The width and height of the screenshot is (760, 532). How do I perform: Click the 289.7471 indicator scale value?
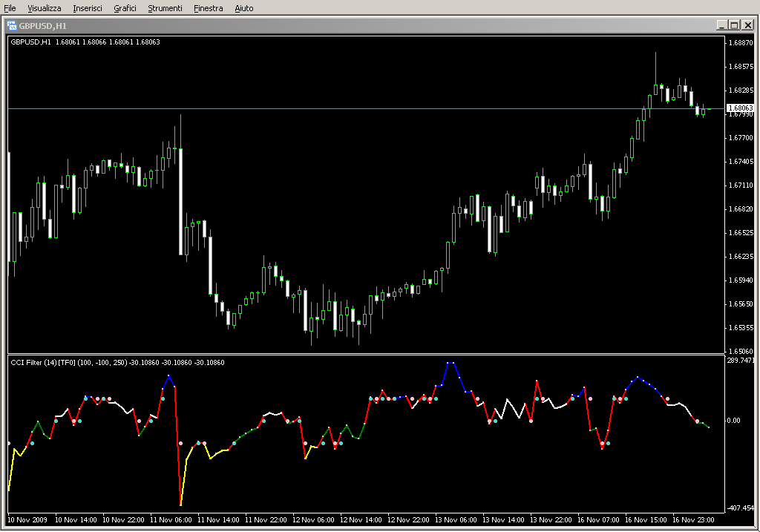pyautogui.click(x=741, y=361)
